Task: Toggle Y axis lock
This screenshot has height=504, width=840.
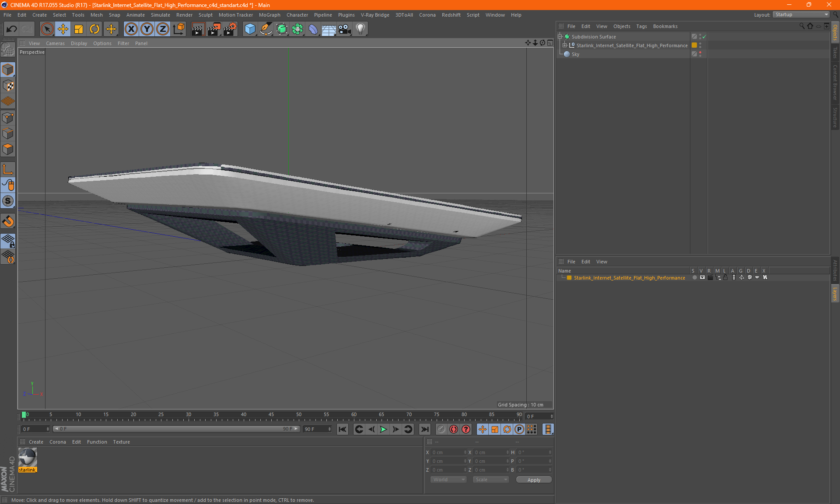Action: click(147, 29)
